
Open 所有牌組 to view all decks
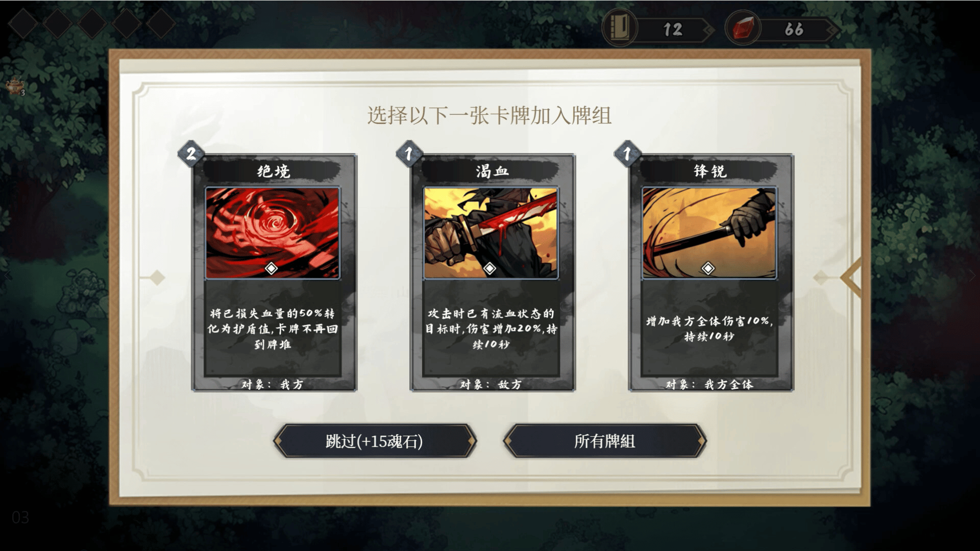pyautogui.click(x=605, y=441)
